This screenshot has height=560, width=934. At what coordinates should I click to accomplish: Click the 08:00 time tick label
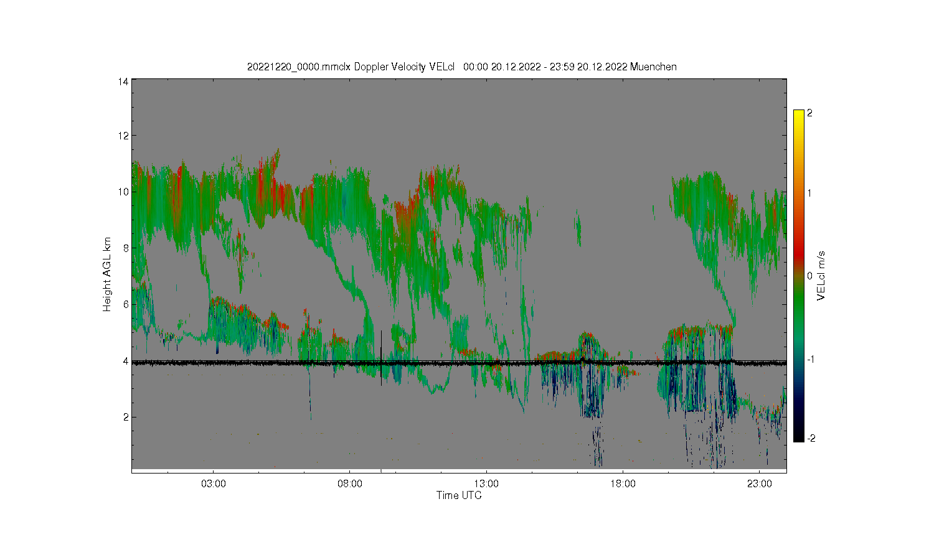(350, 483)
